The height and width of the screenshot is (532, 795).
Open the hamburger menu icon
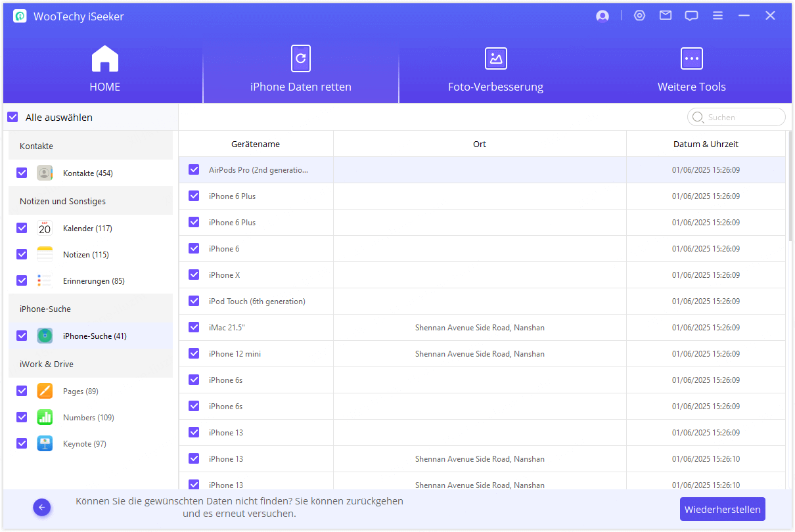coord(717,15)
